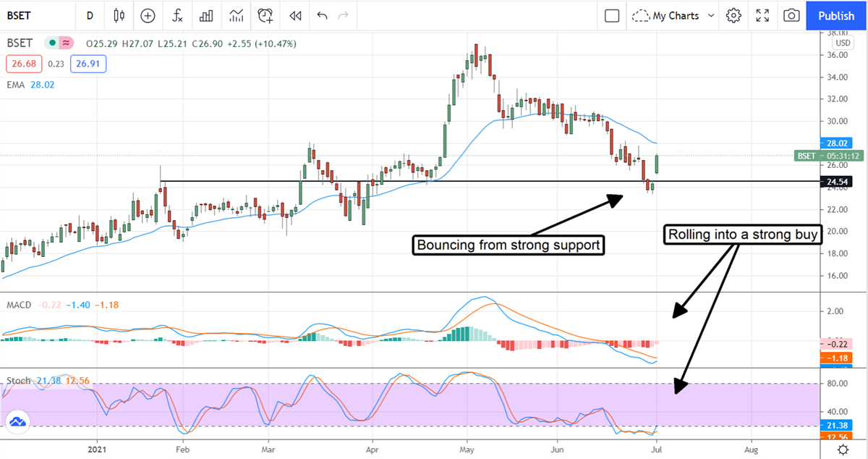Open indicator templates icon
This screenshot has height=459, width=868.
coord(236,15)
